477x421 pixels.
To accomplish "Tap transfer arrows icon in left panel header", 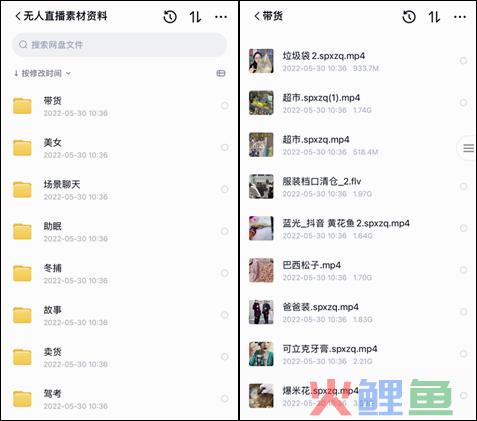I will (x=195, y=17).
